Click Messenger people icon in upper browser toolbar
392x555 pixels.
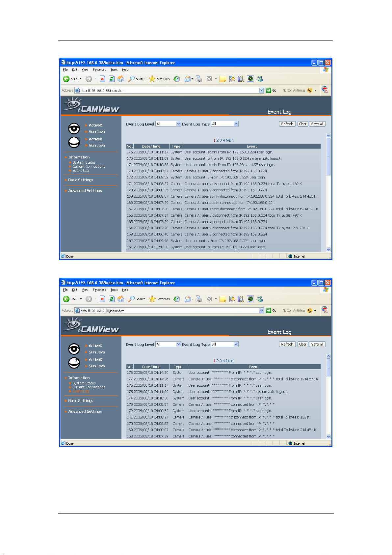pyautogui.click(x=260, y=79)
